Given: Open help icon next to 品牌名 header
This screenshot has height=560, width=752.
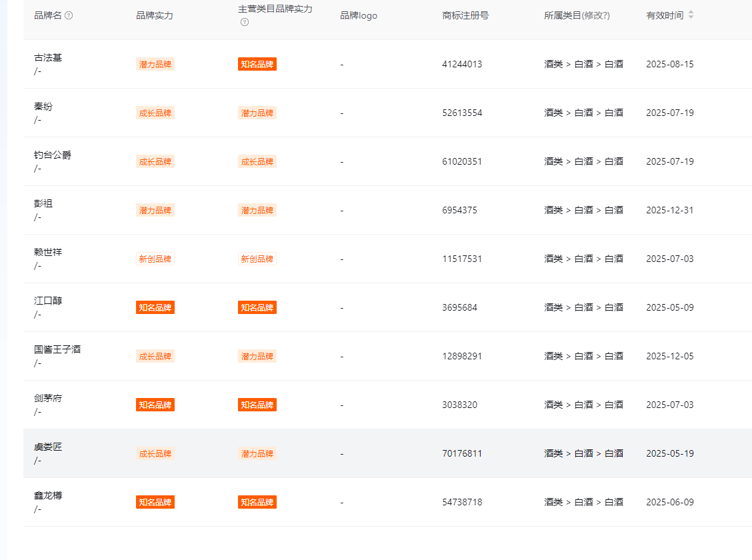Looking at the screenshot, I should [69, 15].
